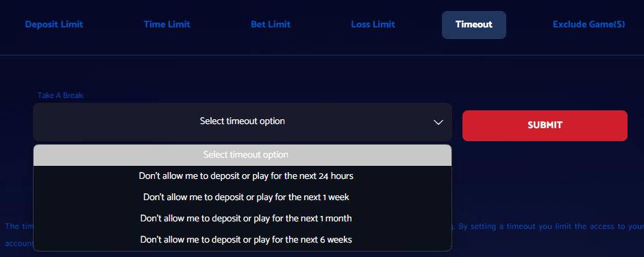Click 'The tim' text left of dropdown list

(19, 227)
